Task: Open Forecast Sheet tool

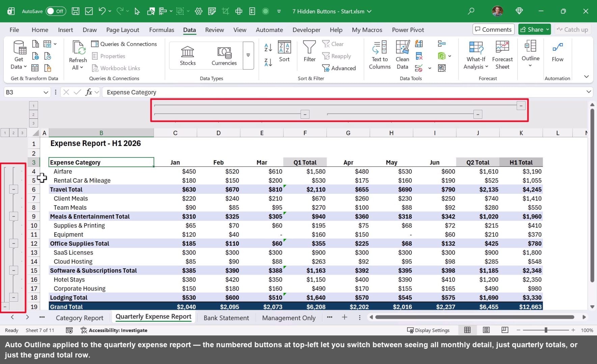Action: point(502,55)
